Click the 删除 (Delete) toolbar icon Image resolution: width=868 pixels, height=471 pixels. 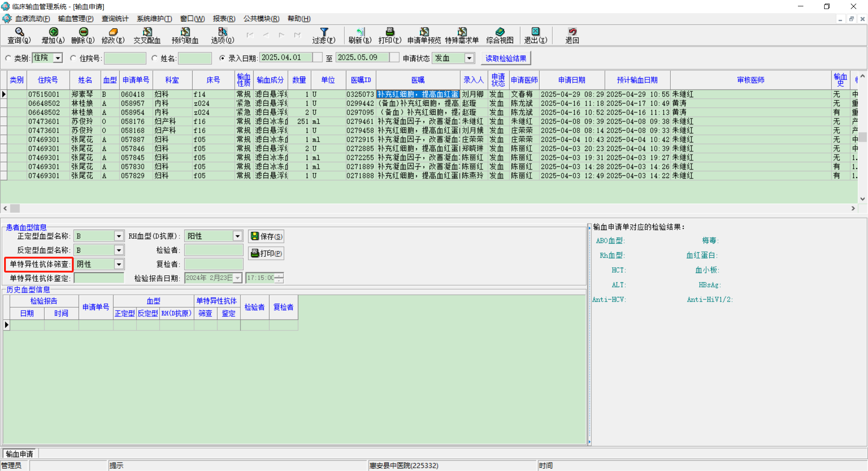click(83, 32)
